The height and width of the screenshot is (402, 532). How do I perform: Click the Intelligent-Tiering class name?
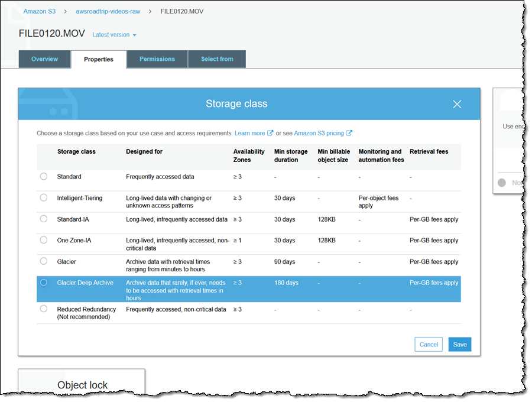tap(80, 198)
